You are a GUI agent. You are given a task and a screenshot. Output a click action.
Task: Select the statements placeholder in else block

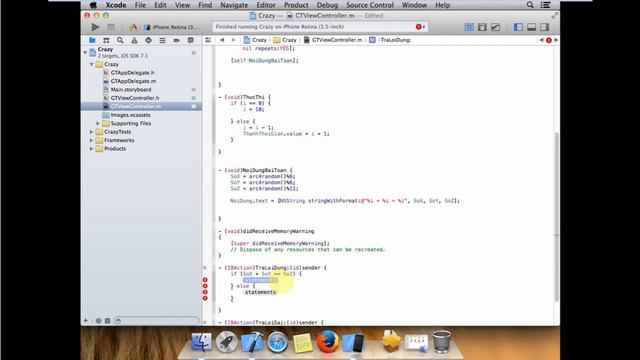[x=260, y=292]
